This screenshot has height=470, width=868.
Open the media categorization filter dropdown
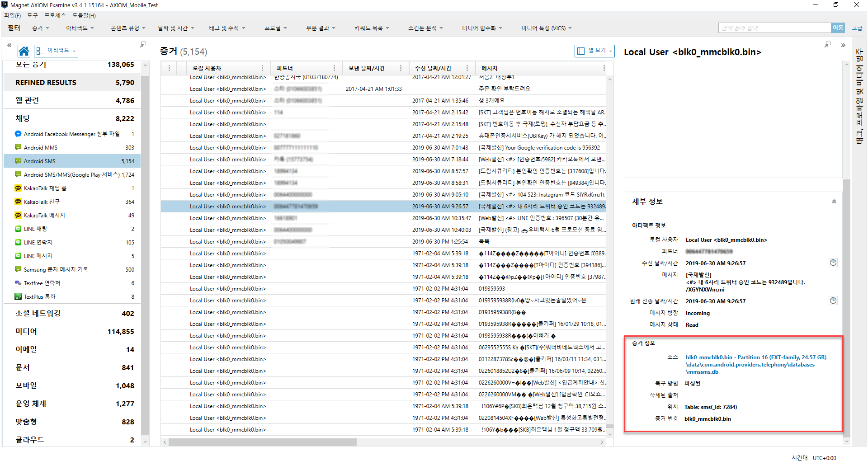click(482, 28)
